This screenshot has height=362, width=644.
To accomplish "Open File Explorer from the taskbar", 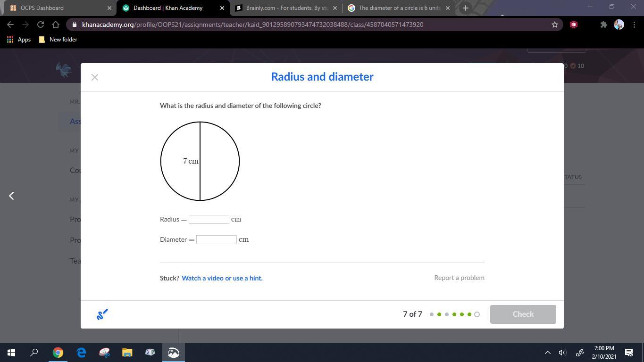I will (x=127, y=353).
